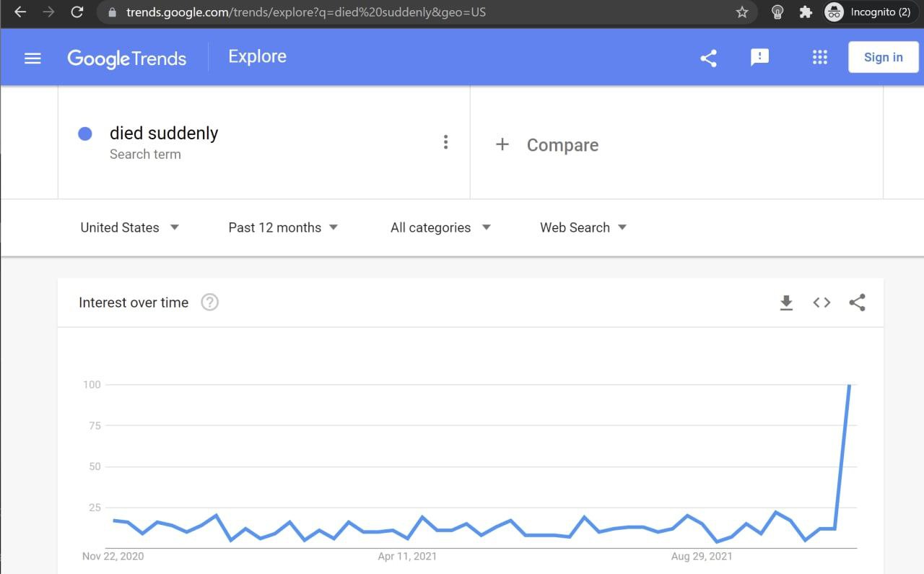Show help for Interest over time
Screen dimensions: 924x574
(209, 303)
